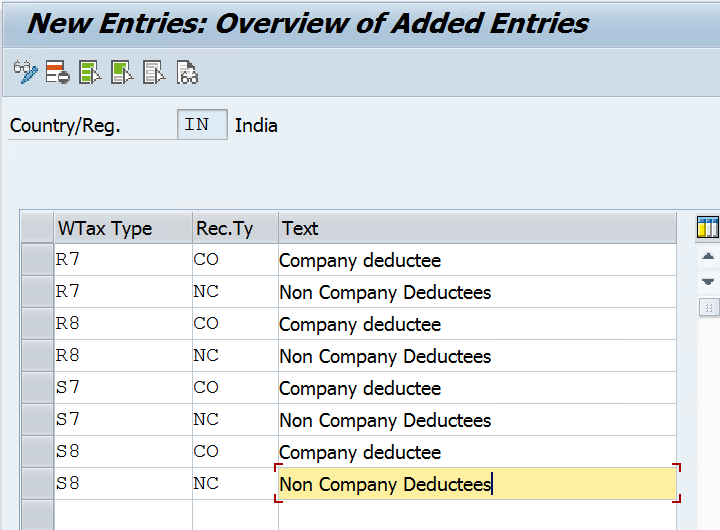Click the Delete row toolbar icon
720x530 pixels.
click(58, 73)
